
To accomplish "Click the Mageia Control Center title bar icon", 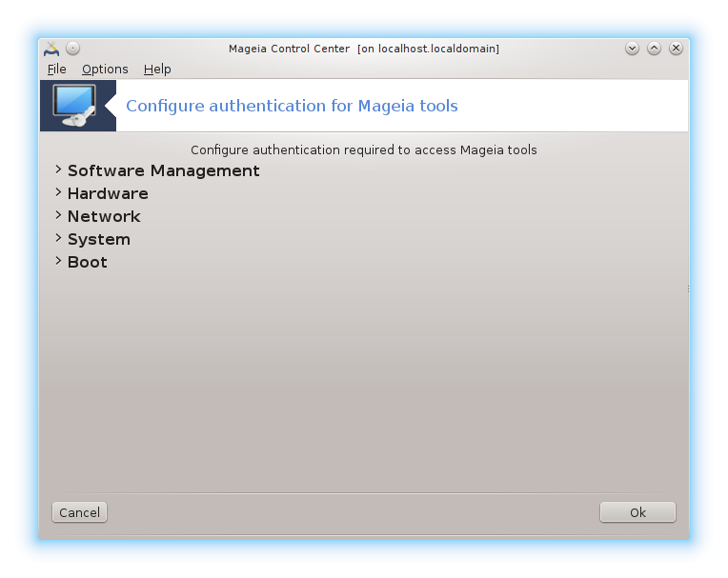I will pyautogui.click(x=51, y=49).
